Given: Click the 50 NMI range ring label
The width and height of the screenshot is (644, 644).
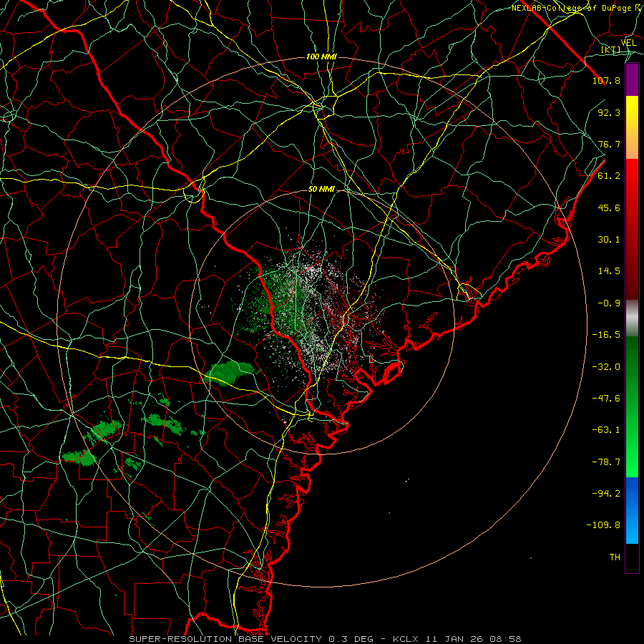Looking at the screenshot, I should point(321,189).
